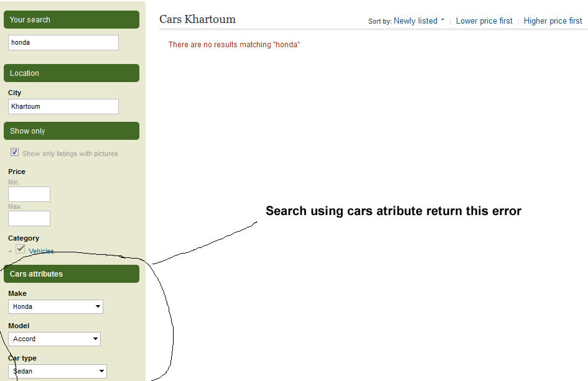Open the Model dropdown showing Accord
The image size is (588, 381).
(x=54, y=339)
